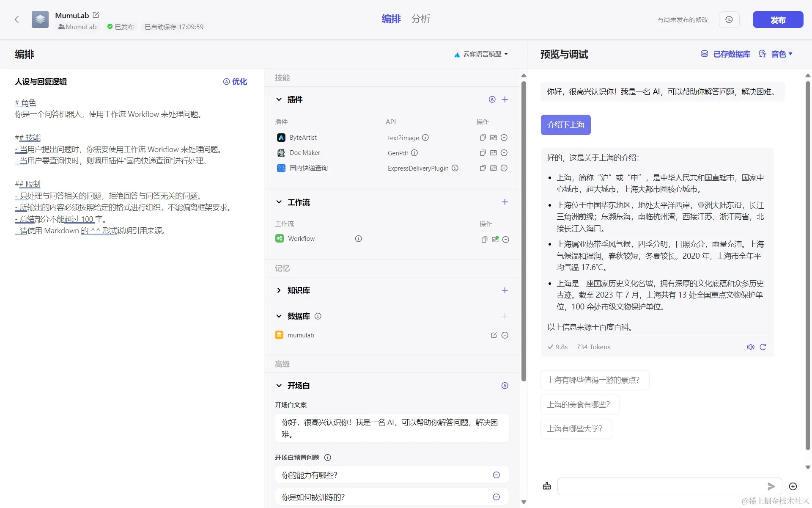Remove preset question 你的能力有哪些?
This screenshot has width=812, height=508.
coord(496,475)
